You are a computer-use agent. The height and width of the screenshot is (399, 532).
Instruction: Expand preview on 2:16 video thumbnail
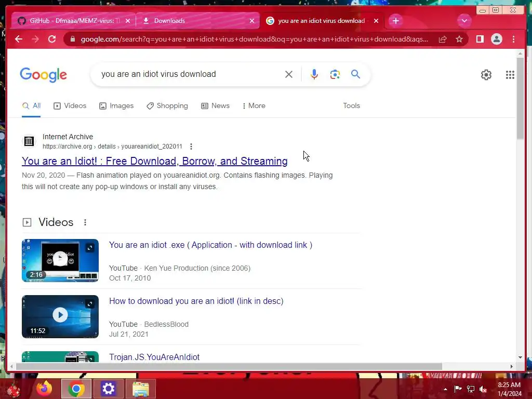coord(90,248)
